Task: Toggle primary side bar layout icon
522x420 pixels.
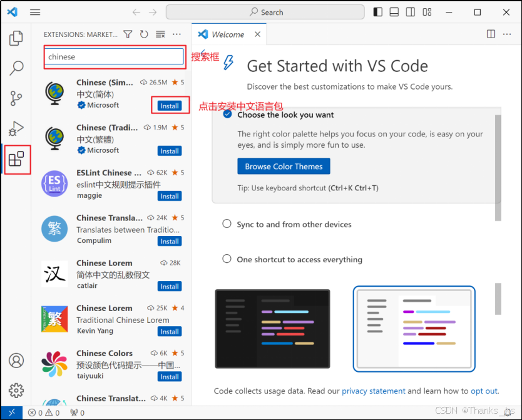Action: 378,13
